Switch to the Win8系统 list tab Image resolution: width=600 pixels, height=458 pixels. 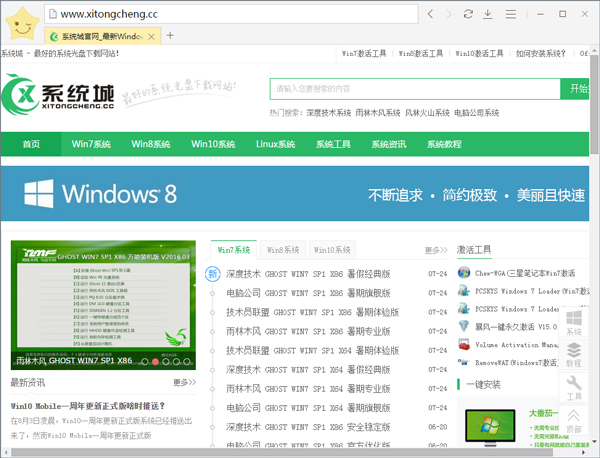(283, 250)
